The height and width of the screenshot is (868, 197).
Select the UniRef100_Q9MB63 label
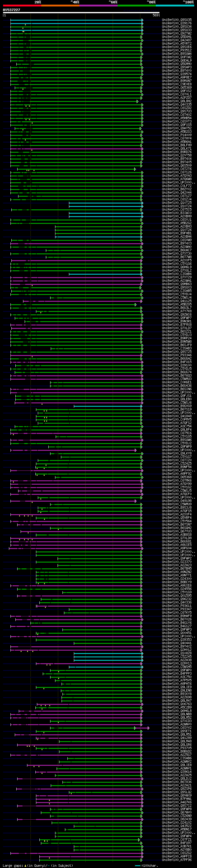[177, 284]
